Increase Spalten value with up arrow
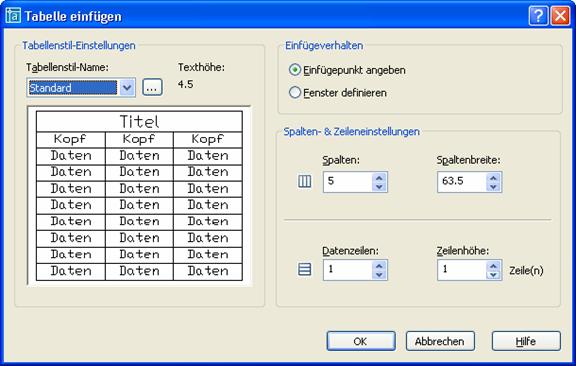The height and width of the screenshot is (366, 576). click(379, 177)
